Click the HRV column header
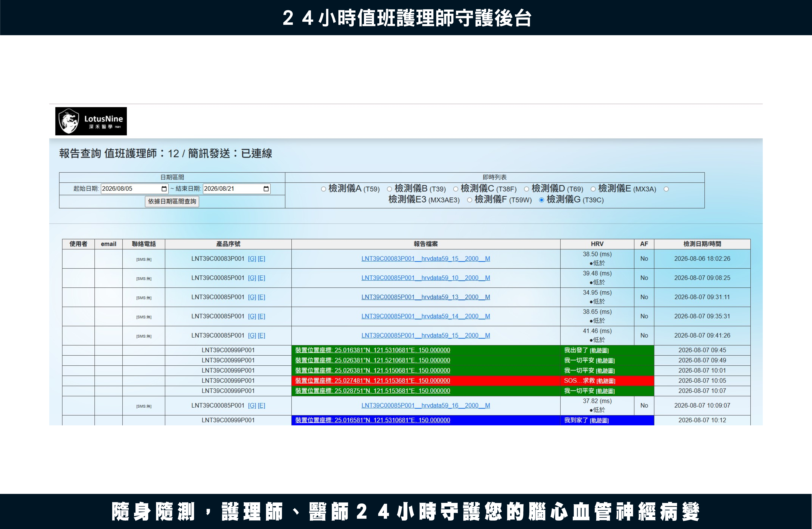Screen dimensions: 812x529 click(x=597, y=244)
